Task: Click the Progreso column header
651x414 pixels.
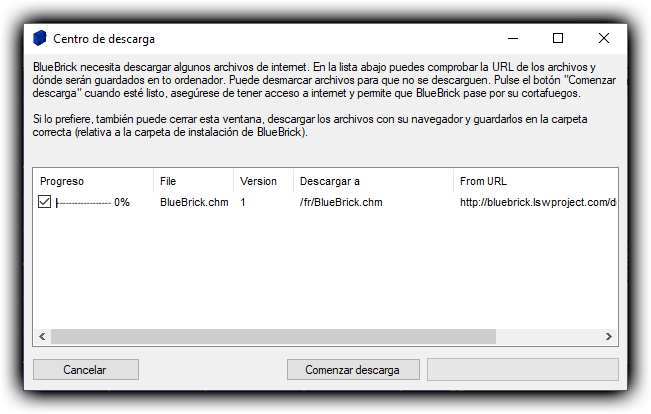Action: (93, 181)
